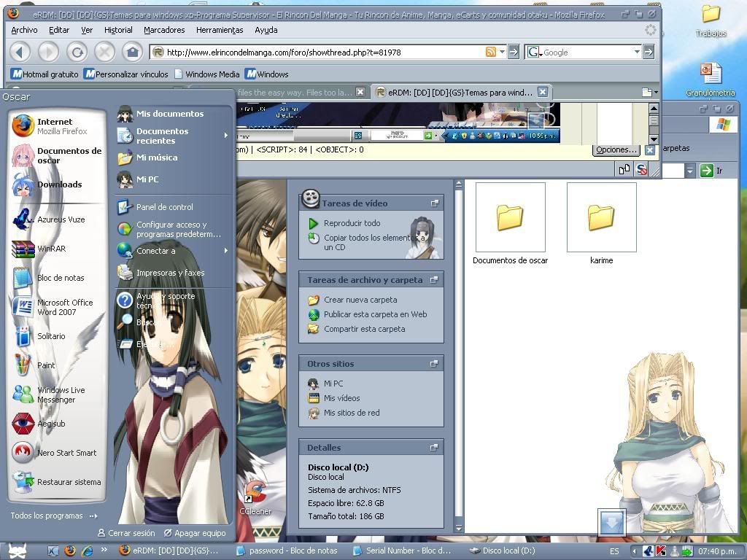Open Documentos de oscar folder in Explorer

click(510, 224)
